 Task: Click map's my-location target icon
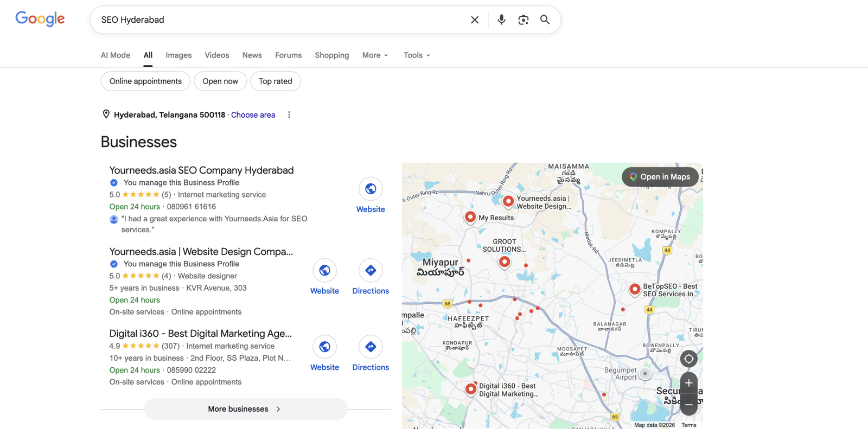click(x=688, y=359)
